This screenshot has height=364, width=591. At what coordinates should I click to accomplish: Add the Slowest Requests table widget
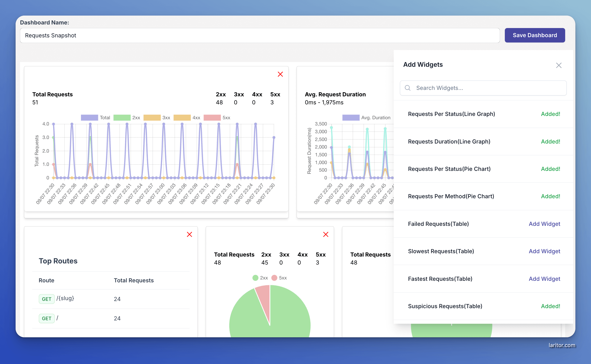(x=545, y=251)
